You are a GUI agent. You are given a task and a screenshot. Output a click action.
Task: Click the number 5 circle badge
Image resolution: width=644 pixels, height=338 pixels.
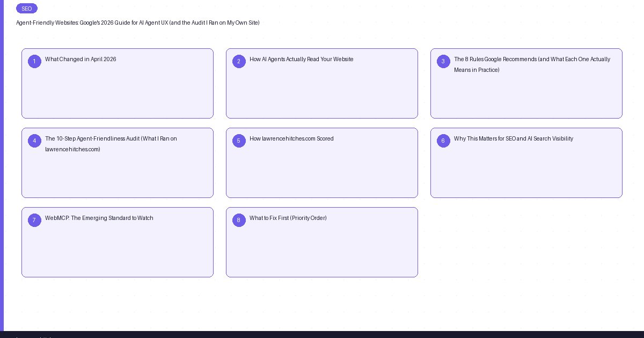point(239,141)
